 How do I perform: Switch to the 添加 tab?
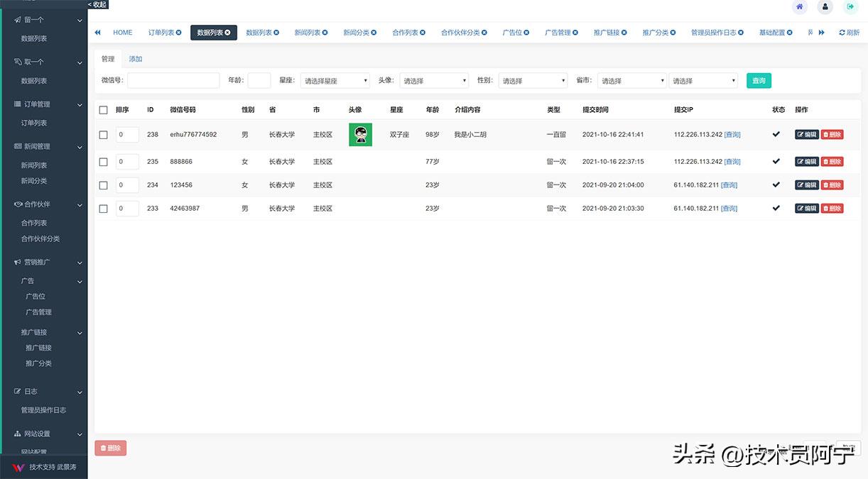click(135, 59)
